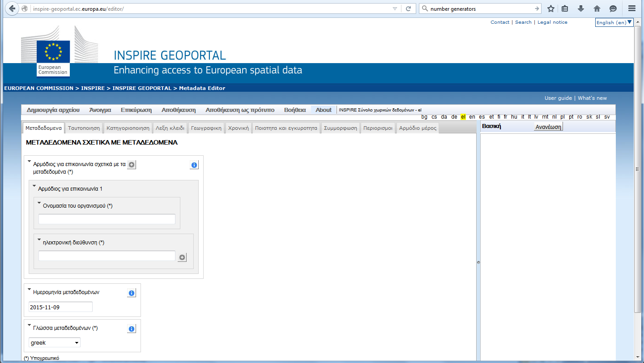Screen dimensions: 644x363
Task: Open the greek metadata language dropdown
Action: [55, 343]
